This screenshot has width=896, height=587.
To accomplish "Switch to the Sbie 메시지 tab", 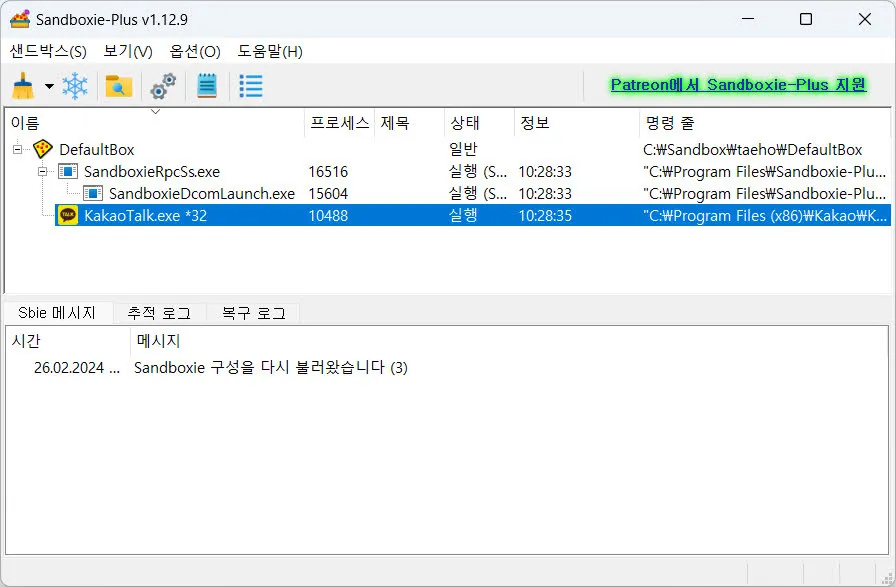I will [x=57, y=313].
